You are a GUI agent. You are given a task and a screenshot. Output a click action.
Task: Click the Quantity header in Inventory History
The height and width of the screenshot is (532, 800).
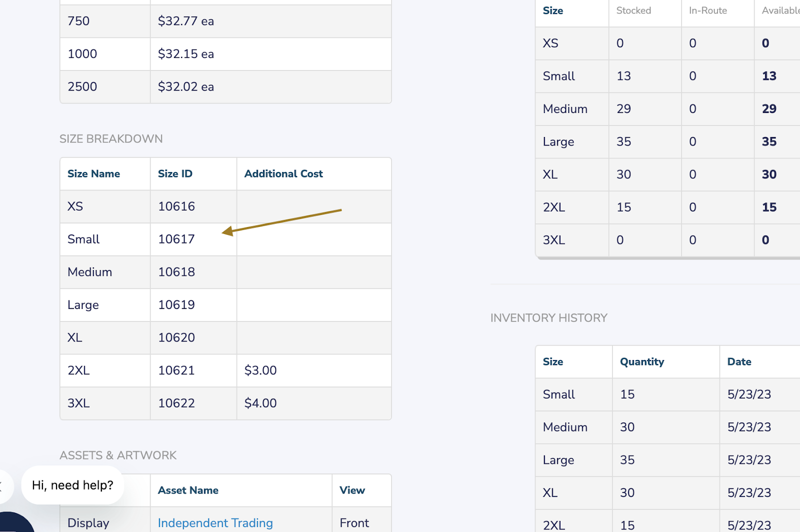click(642, 361)
